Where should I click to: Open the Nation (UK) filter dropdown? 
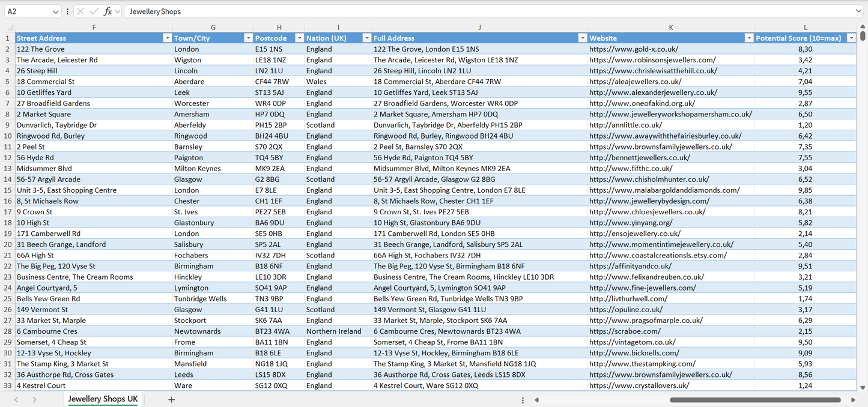pyautogui.click(x=366, y=38)
